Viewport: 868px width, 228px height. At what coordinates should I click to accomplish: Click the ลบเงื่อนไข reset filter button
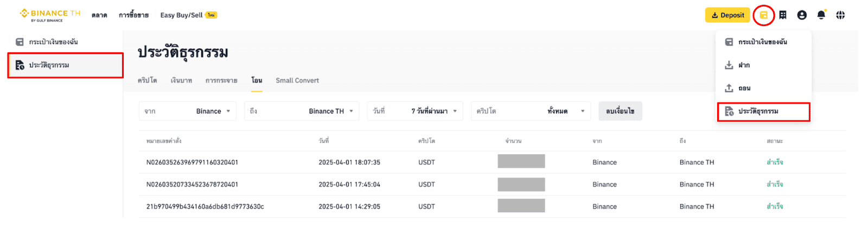pyautogui.click(x=620, y=111)
